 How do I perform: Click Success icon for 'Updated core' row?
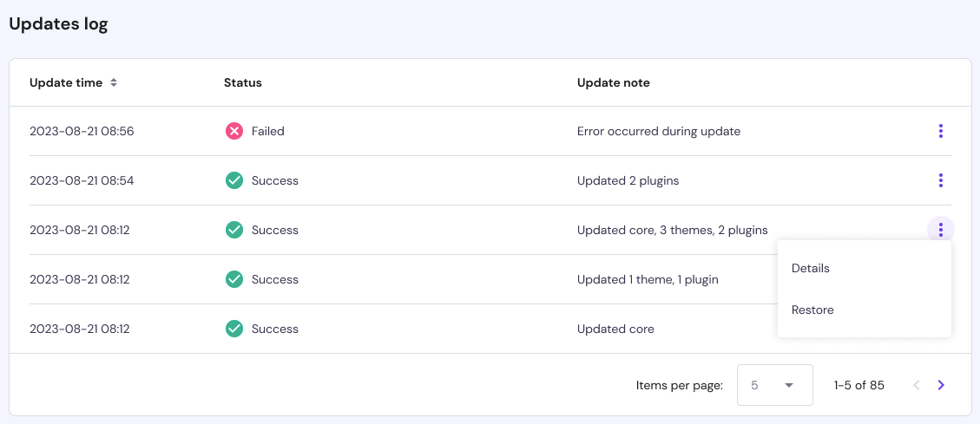click(233, 329)
